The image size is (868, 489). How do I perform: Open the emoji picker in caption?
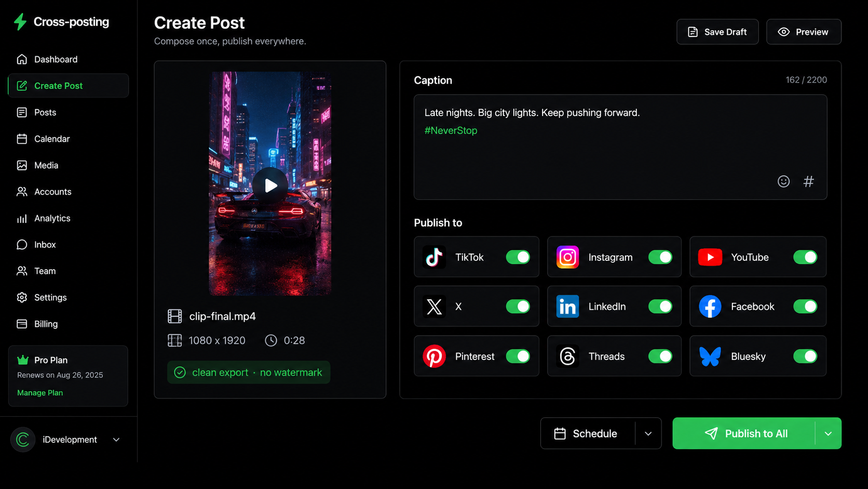point(783,181)
